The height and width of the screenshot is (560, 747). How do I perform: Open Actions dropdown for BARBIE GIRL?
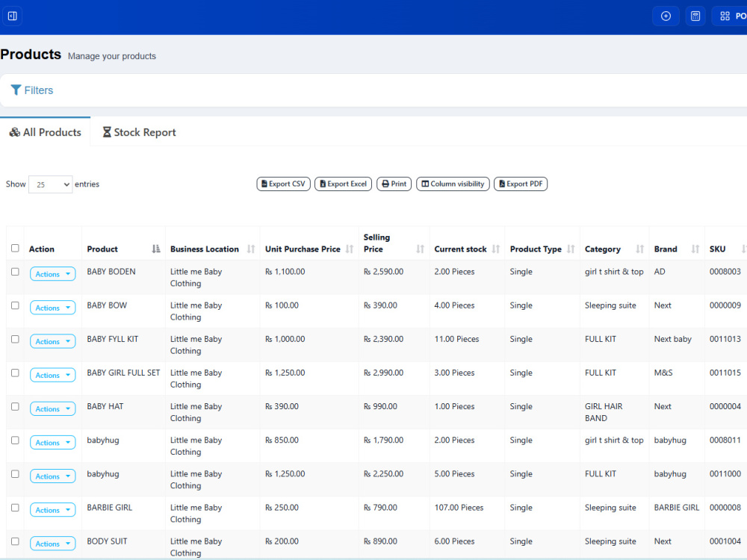click(x=53, y=510)
